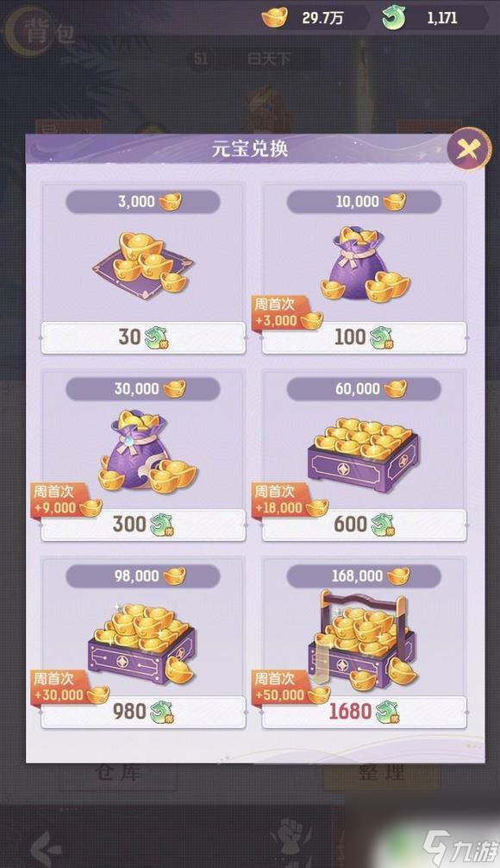Click the red 1680 price button

pyautogui.click(x=364, y=712)
